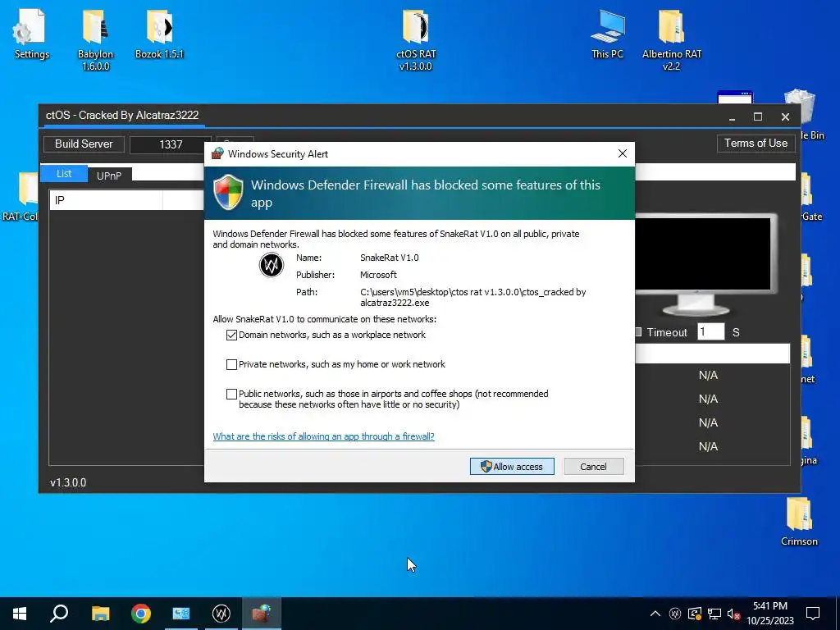Viewport: 840px width, 630px height.
Task: Click the IP column header in ctOS list
Action: point(106,200)
